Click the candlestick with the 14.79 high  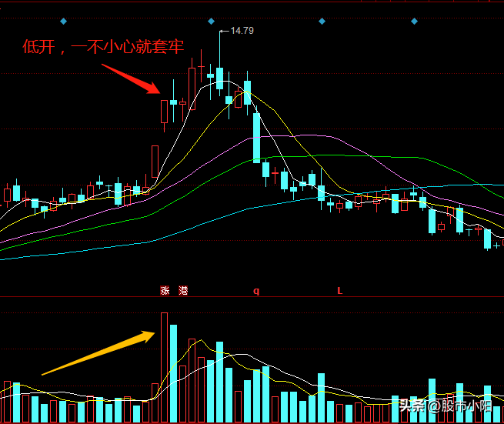pyautogui.click(x=220, y=64)
